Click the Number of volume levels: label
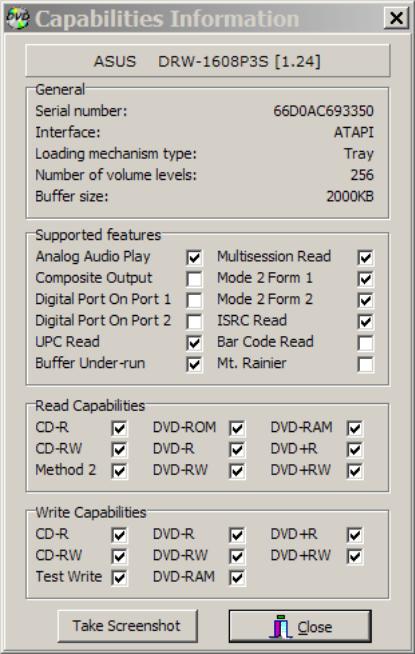This screenshot has height=654, width=415. point(116,175)
